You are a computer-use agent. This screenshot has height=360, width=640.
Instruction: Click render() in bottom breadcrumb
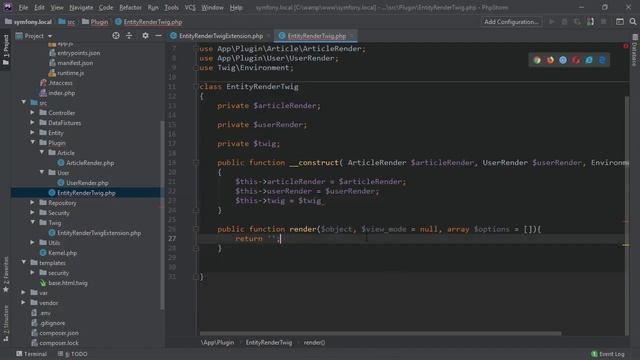[314, 342]
